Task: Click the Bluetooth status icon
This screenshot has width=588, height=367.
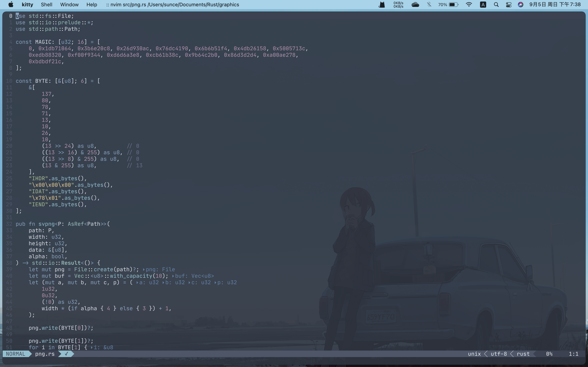Action: click(x=429, y=4)
